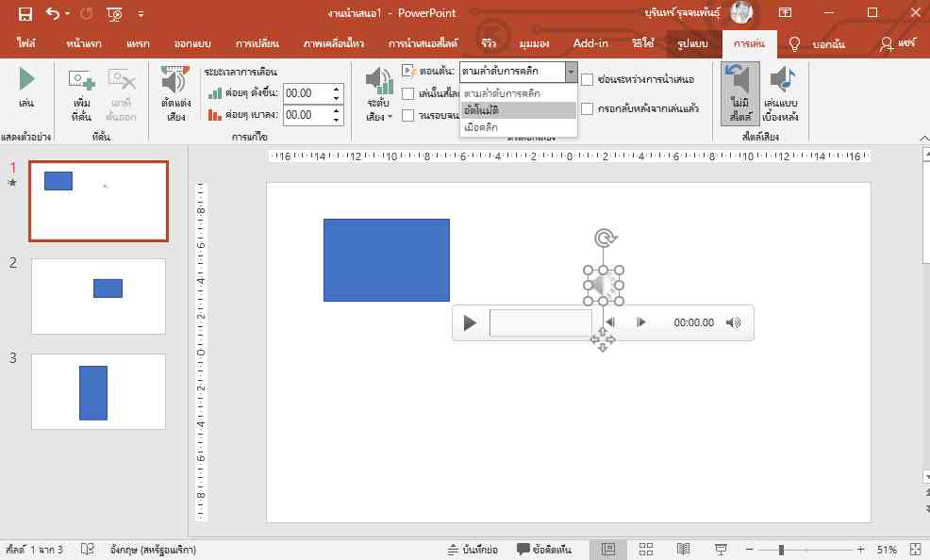Enable Hide During Show (ซ่อนระหว่างการนำเสนอ) checkbox

point(588,80)
